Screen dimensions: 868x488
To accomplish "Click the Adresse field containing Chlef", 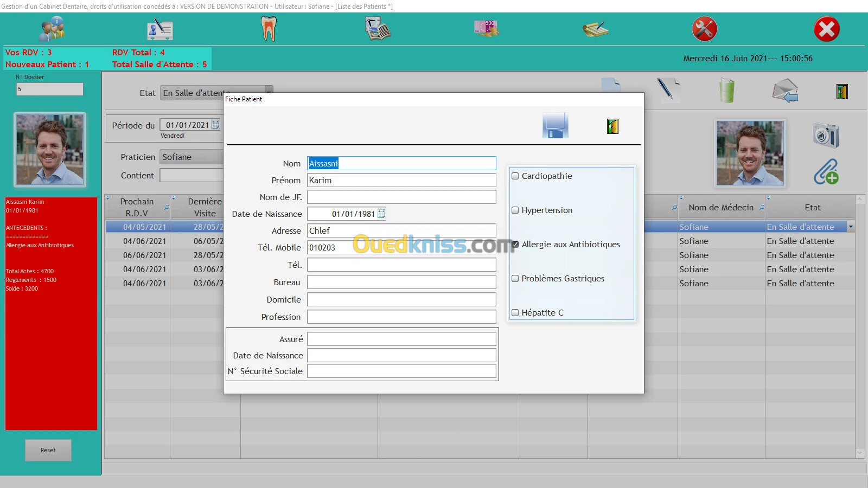I will point(401,230).
